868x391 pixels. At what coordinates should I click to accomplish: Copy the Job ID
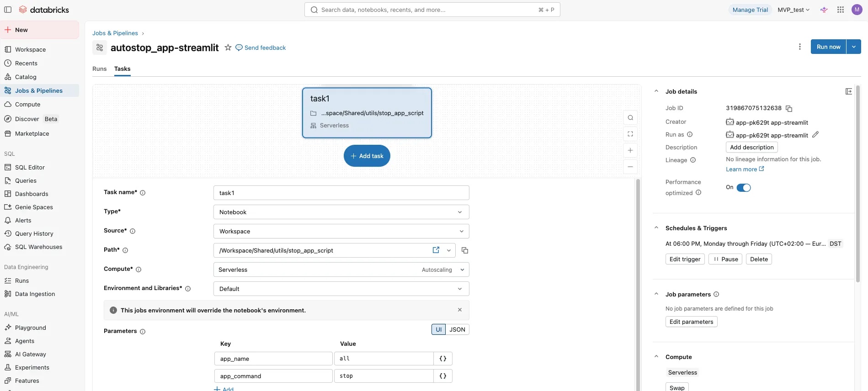pos(789,109)
